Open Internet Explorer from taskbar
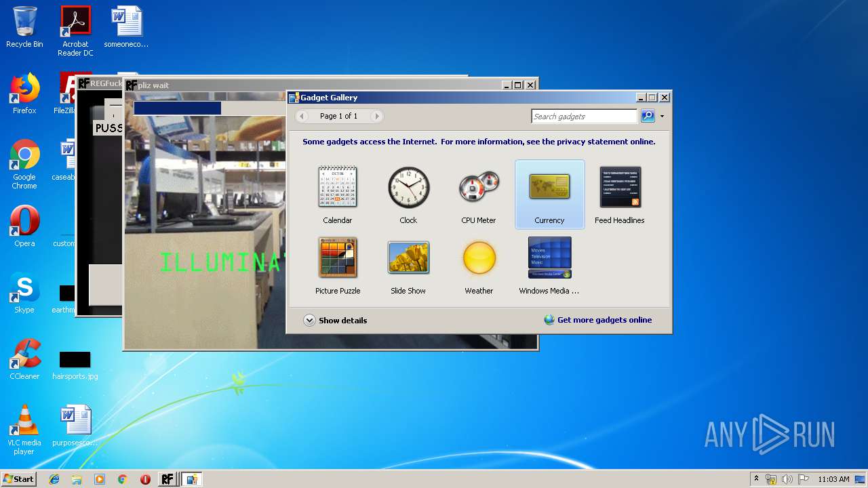Viewport: 868px width, 488px height. [54, 479]
